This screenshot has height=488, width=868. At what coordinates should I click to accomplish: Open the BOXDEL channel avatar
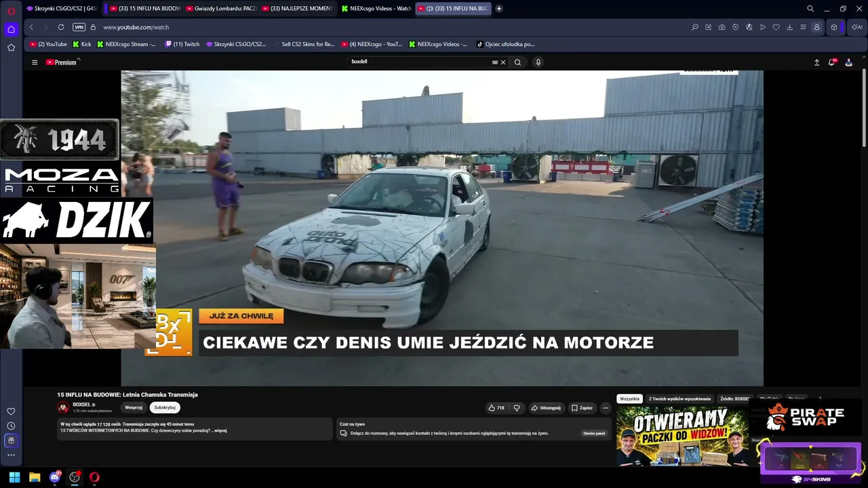click(x=63, y=407)
